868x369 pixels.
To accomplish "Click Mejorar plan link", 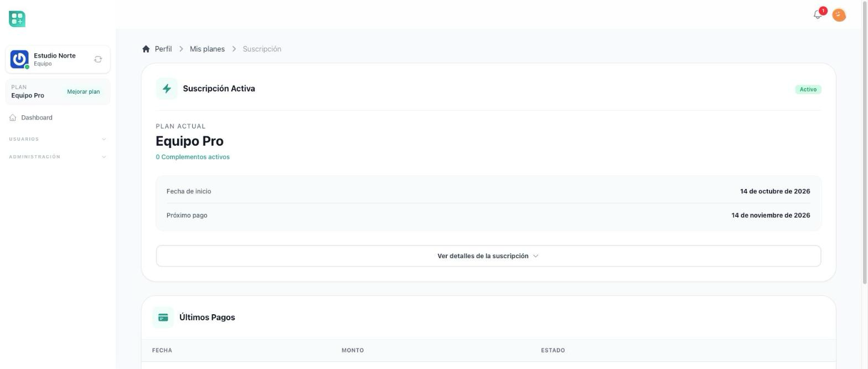I will click(84, 91).
